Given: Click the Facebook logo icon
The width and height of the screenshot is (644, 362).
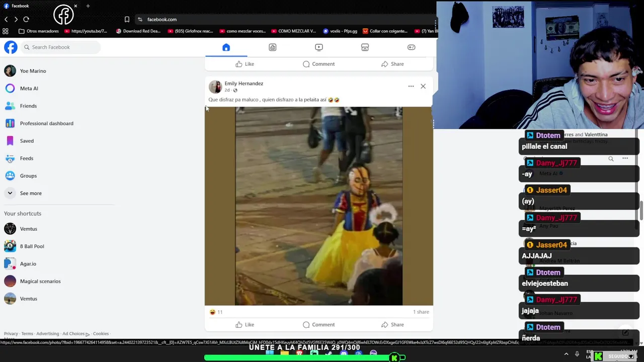Looking at the screenshot, I should coord(11,47).
